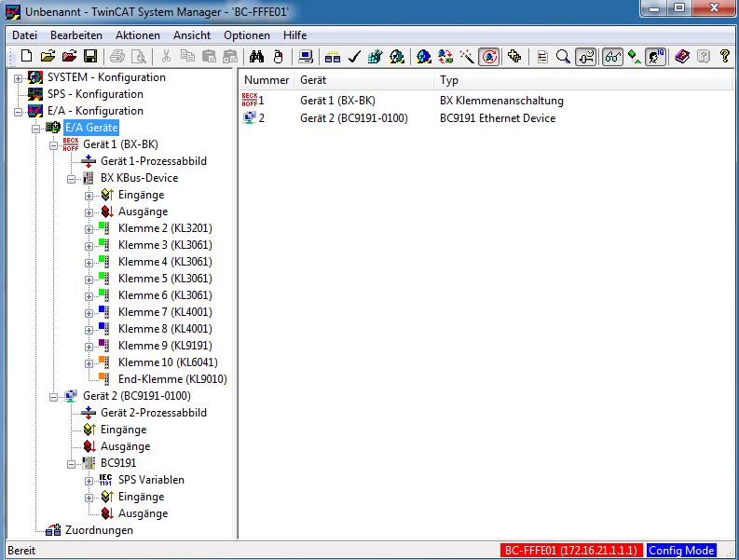Click the Nummer column header
This screenshot has height=560, width=739.
click(267, 80)
